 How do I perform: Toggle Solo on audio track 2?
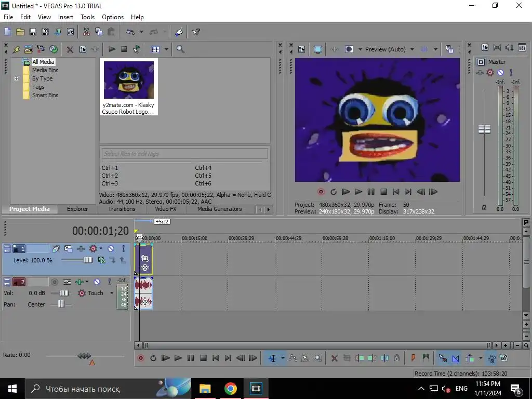pos(109,282)
